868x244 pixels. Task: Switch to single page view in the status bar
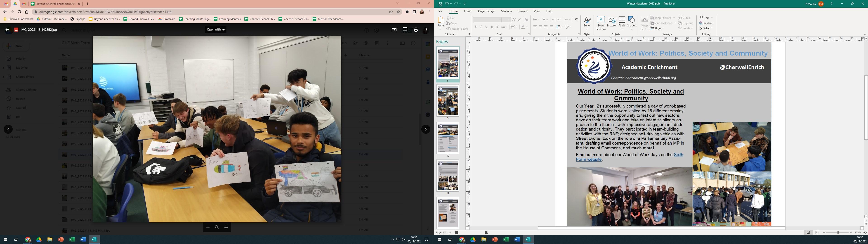[x=808, y=232]
